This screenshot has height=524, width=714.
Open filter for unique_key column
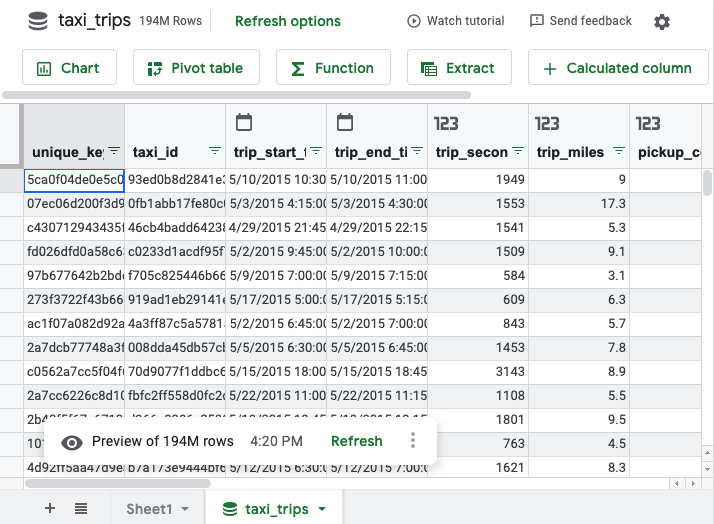click(113, 151)
